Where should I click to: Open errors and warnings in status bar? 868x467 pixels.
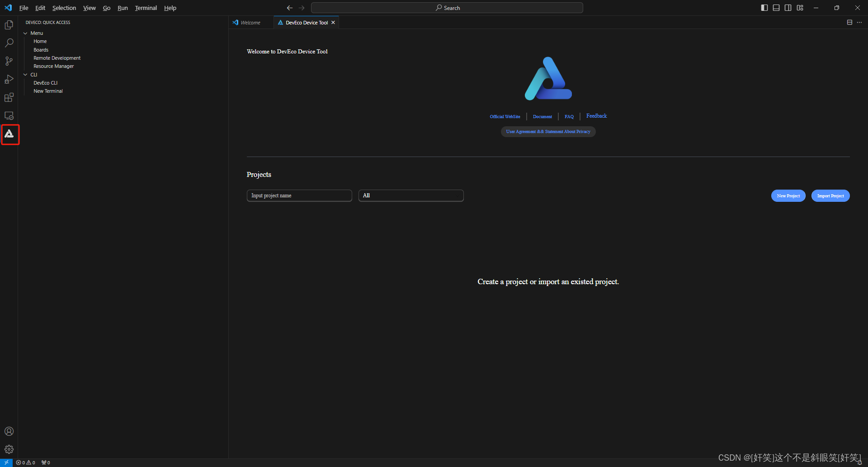coord(26,462)
